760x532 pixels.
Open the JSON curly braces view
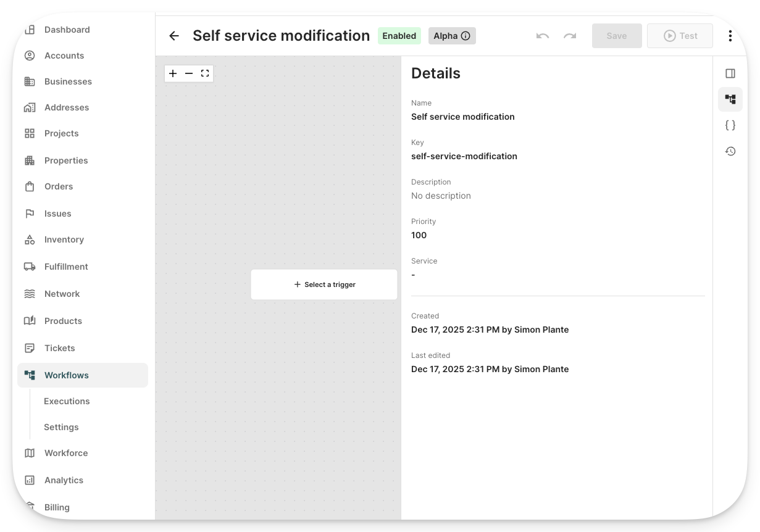click(x=730, y=125)
